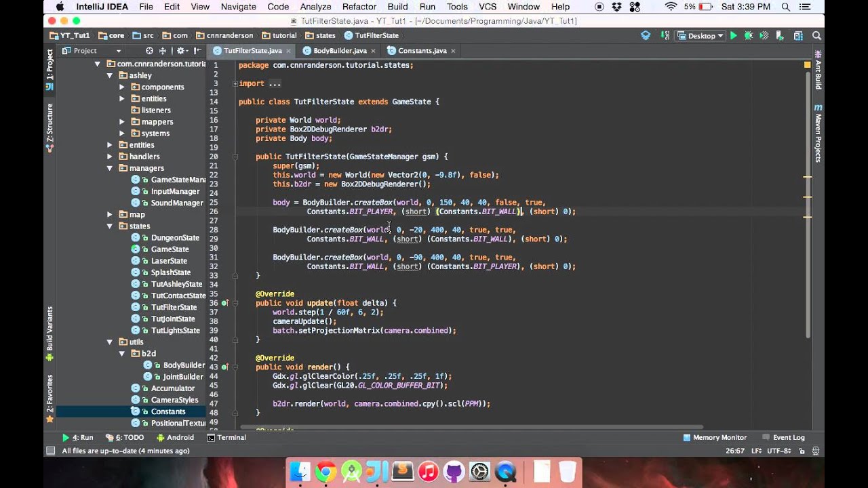Image resolution: width=868 pixels, height=488 pixels.
Task: Click the 6: TODO tool window button
Action: tap(125, 438)
